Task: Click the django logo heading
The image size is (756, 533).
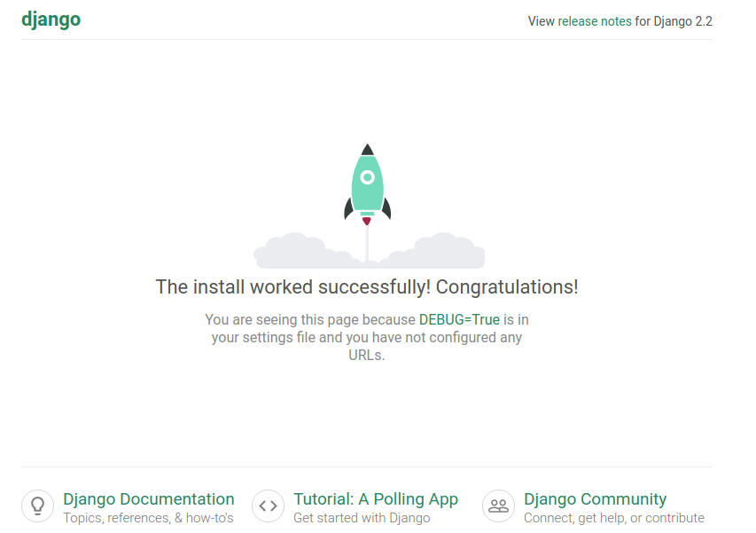Action: tap(51, 20)
